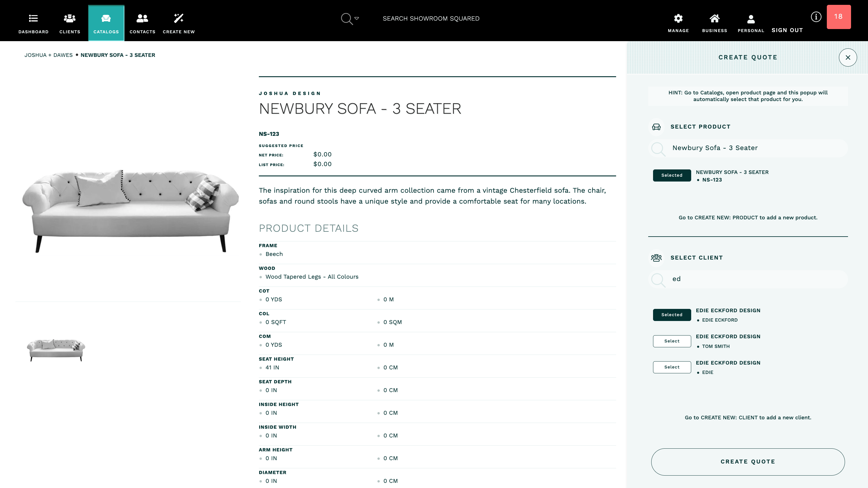Screen dimensions: 868x488
Task: Click the Sign Out link
Action: [x=787, y=30]
